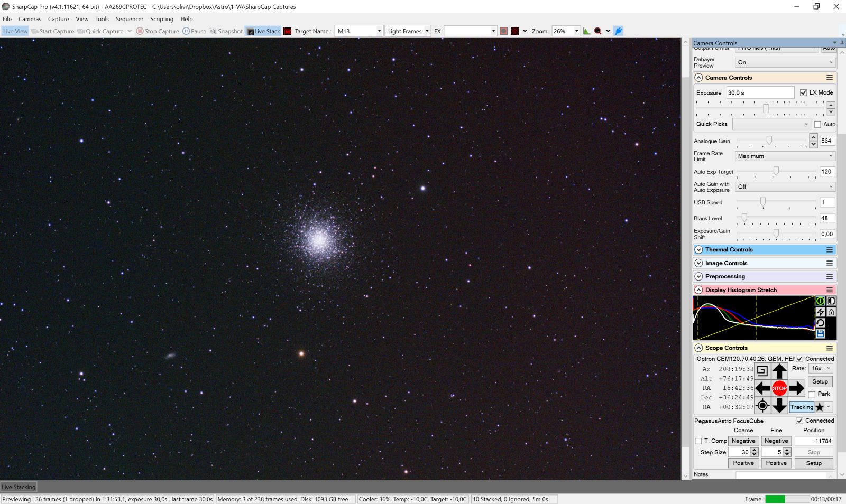Click the auto-stretch lightning bolt in histogram panel

820,312
